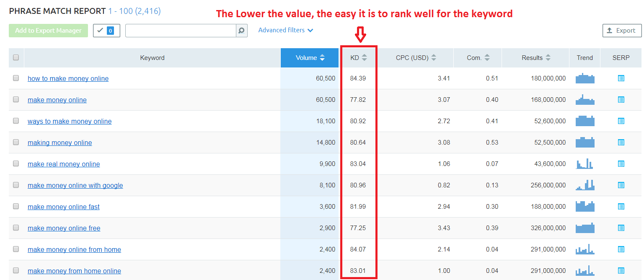The image size is (644, 280).
Task: Click the search magnifier icon next to filter box
Action: [242, 31]
